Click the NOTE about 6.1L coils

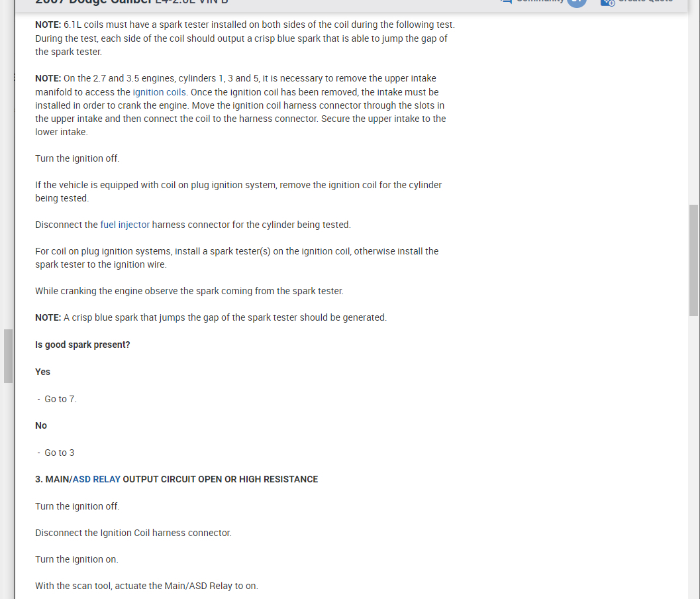pos(245,38)
